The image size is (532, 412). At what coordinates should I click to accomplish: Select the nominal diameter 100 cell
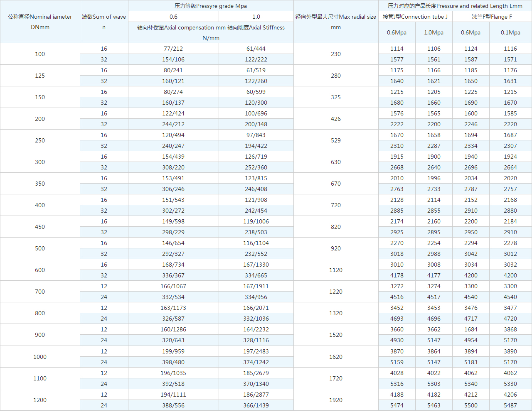[40, 54]
